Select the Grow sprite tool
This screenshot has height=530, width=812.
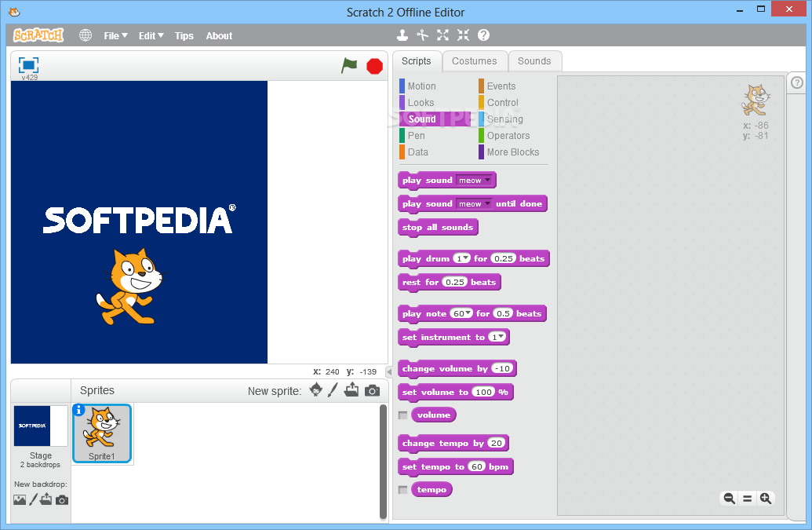click(x=442, y=35)
